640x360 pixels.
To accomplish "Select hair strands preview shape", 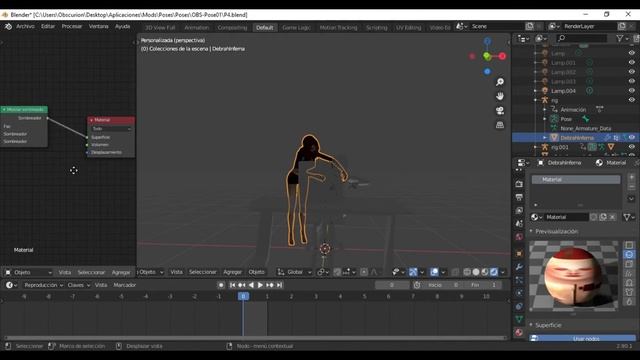I will 629,273.
